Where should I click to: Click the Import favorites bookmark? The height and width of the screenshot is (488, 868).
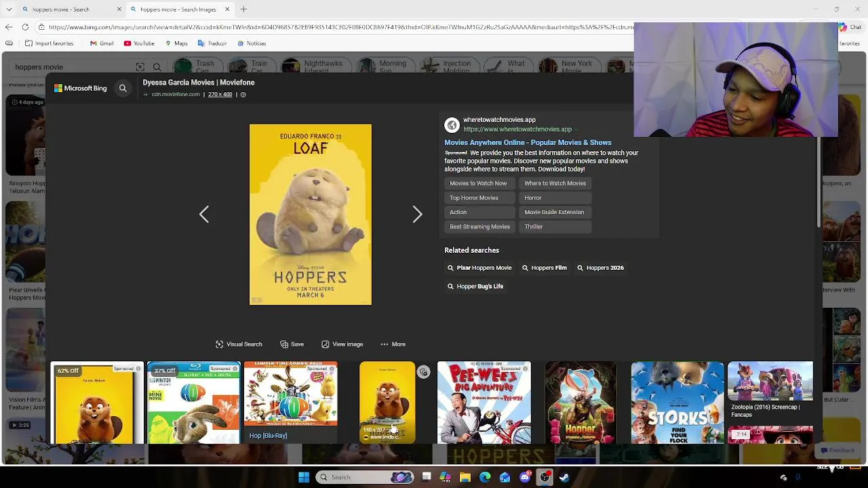(x=49, y=43)
